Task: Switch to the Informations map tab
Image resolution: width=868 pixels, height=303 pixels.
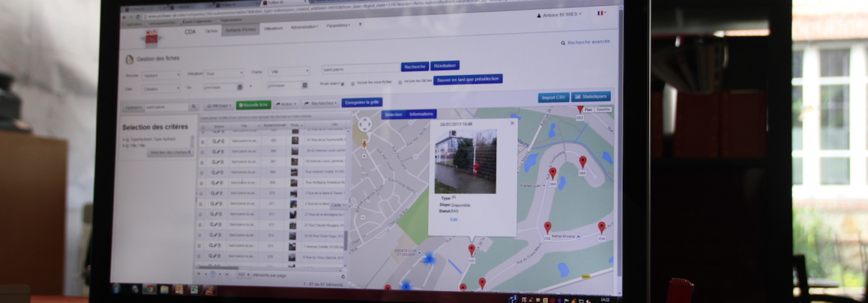Action: (x=421, y=114)
